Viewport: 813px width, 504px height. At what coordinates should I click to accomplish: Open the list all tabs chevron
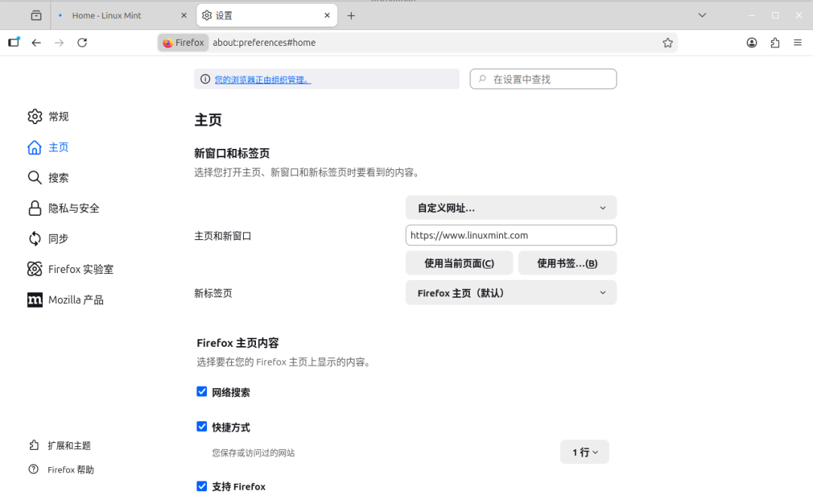pos(702,16)
